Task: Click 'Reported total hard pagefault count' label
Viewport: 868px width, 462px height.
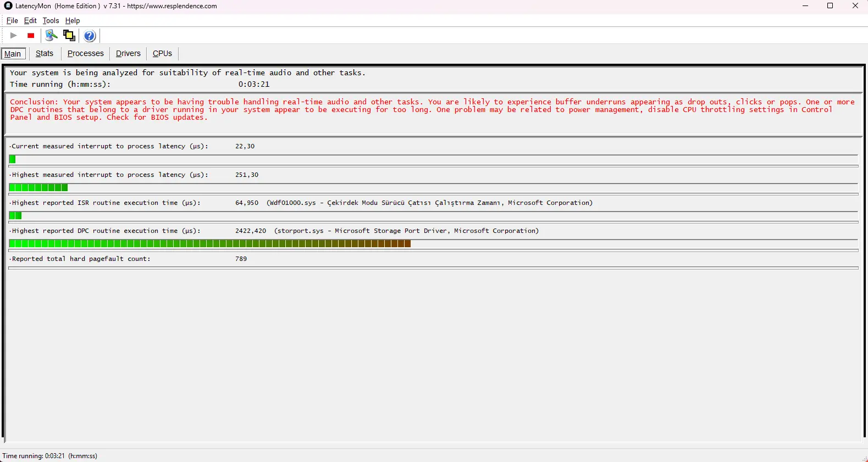Action: click(x=80, y=259)
